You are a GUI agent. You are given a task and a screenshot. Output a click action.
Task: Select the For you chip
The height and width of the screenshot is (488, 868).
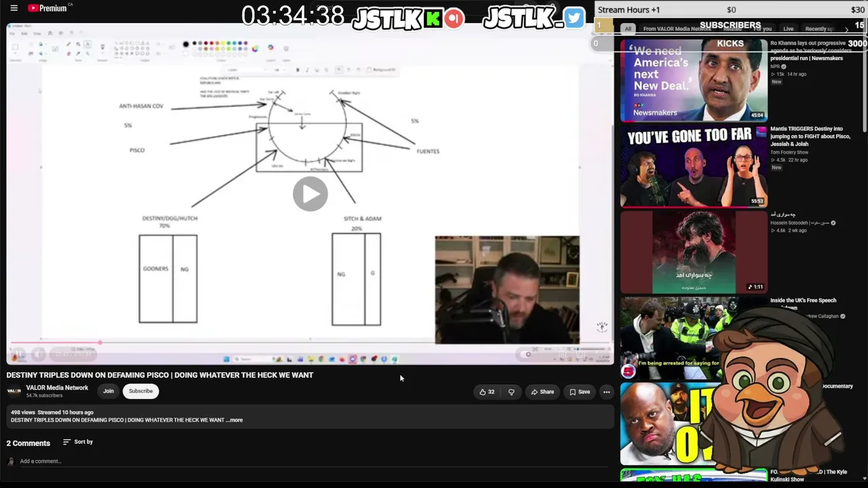[x=762, y=29]
